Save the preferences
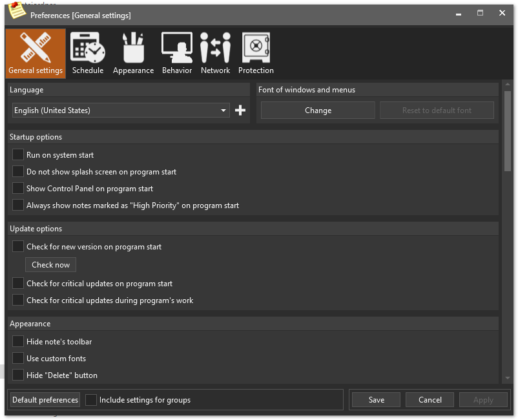 point(377,400)
